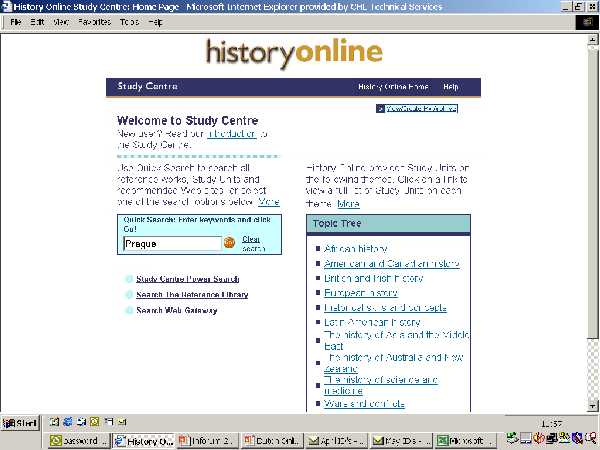Open the Tools menu
600x450 pixels.
(x=129, y=22)
